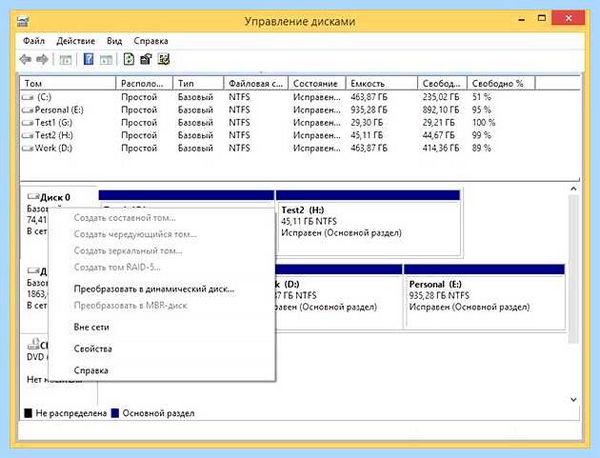The height and width of the screenshot is (458, 600).
Task: Select Вне сети in the context menu
Action: coord(91,327)
